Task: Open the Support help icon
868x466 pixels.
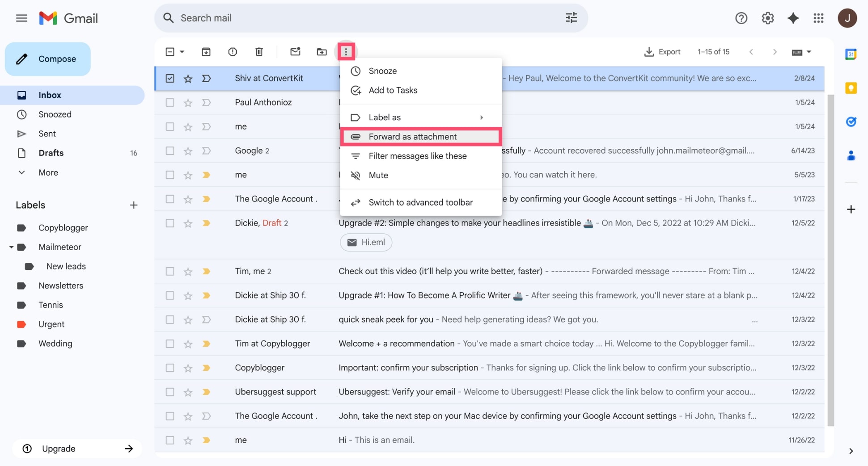Action: point(741,18)
